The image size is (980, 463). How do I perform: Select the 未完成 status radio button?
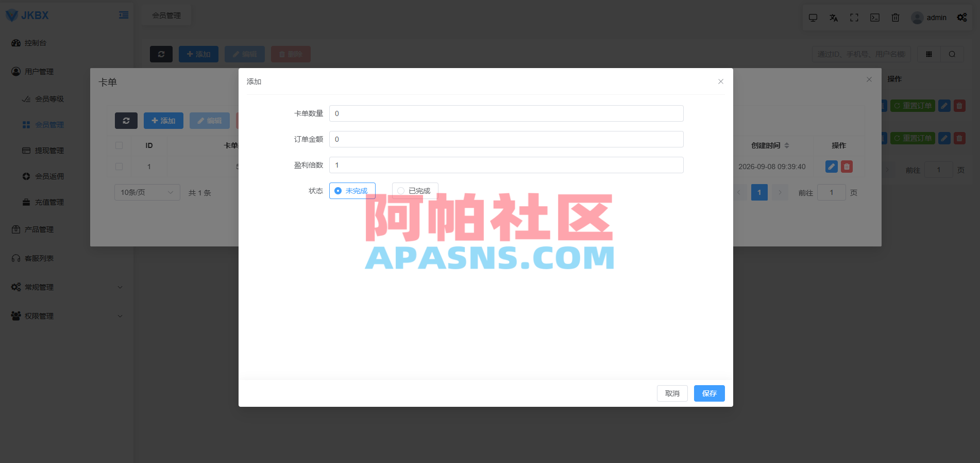click(352, 191)
